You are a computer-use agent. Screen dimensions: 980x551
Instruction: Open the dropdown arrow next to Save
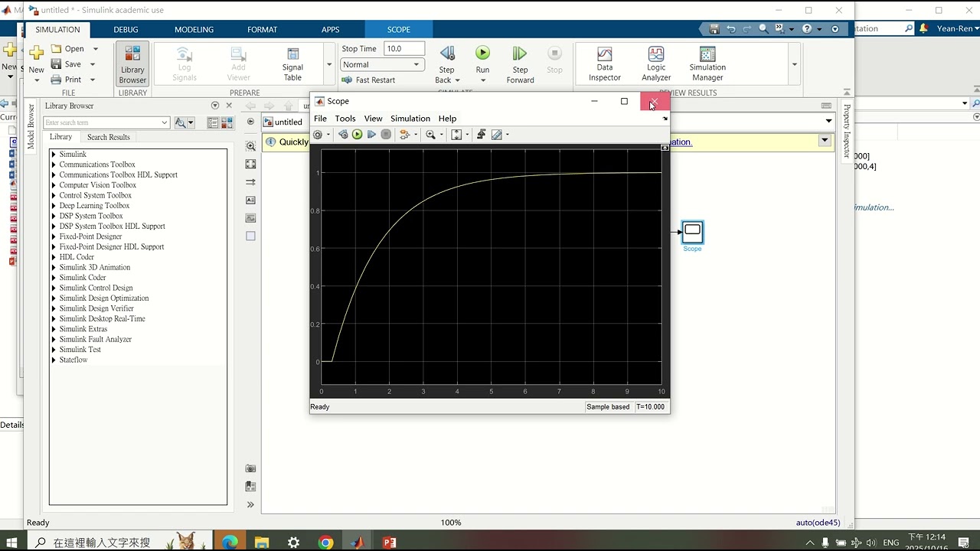(x=93, y=64)
